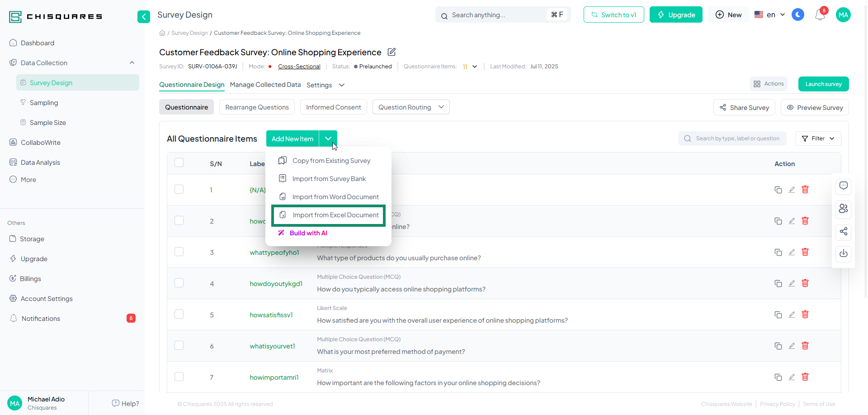The image size is (868, 415).
Task: Open the language selector showing en
Action: pyautogui.click(x=769, y=15)
